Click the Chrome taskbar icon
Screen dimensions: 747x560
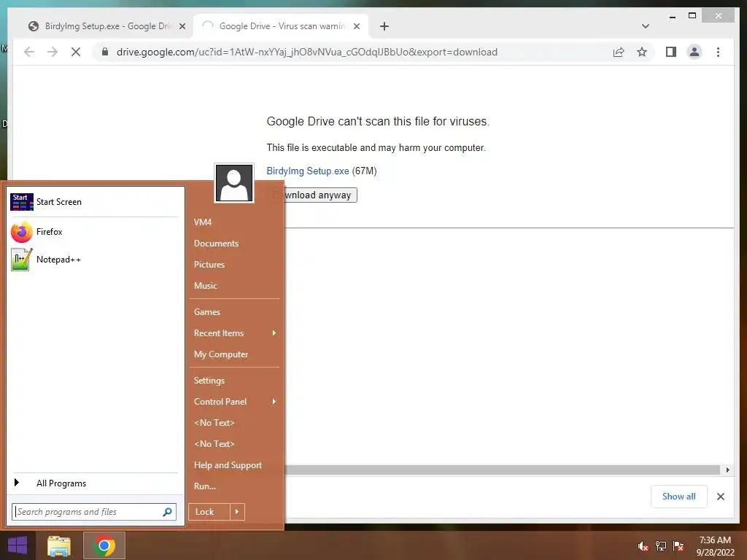pos(104,545)
